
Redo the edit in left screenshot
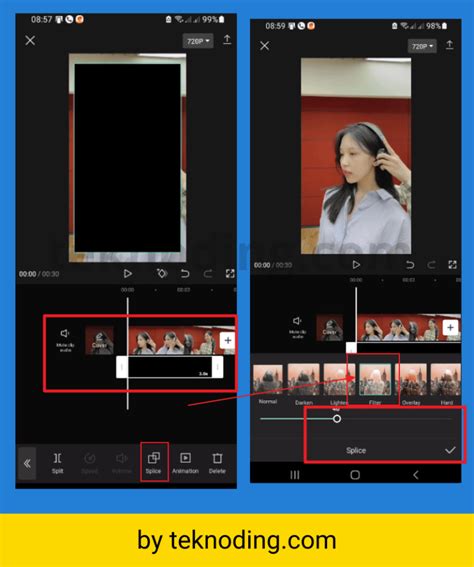(x=208, y=274)
